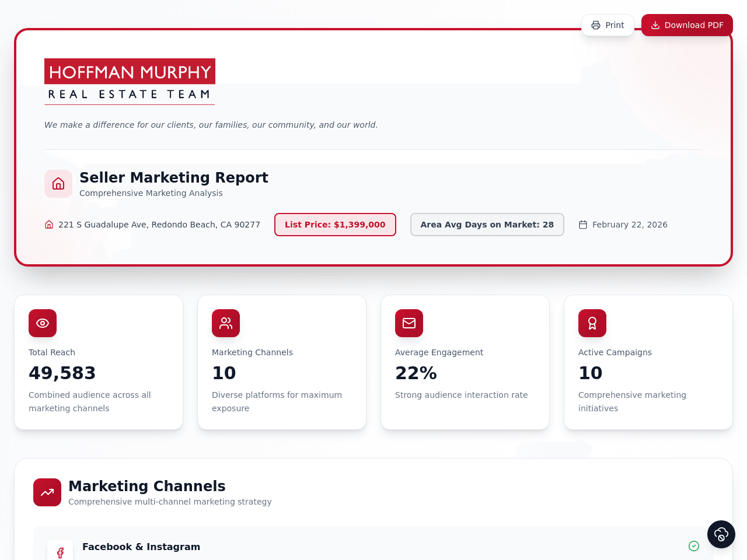Image resolution: width=747 pixels, height=560 pixels.
Task: Click the Total Reach label
Action: 52,352
